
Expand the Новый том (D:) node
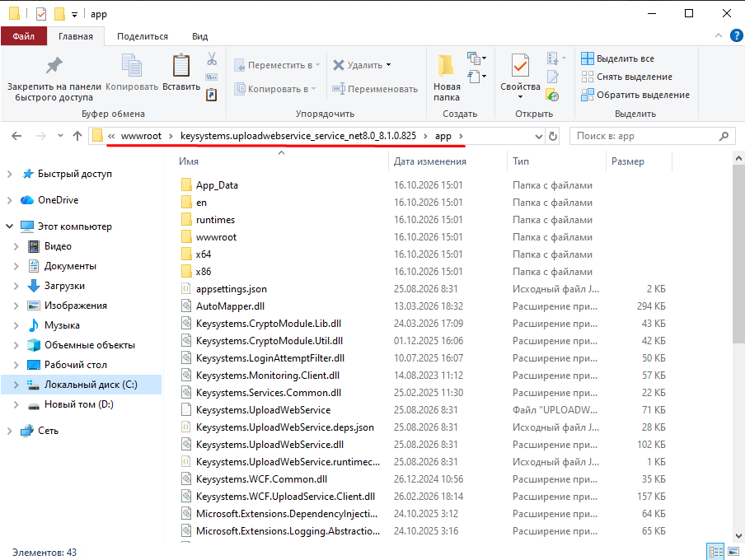[x=16, y=404]
